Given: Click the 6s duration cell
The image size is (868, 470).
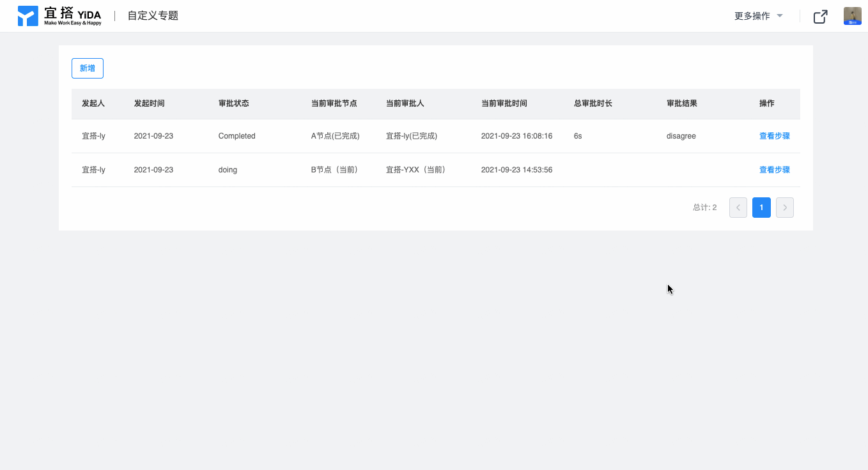Looking at the screenshot, I should [578, 136].
